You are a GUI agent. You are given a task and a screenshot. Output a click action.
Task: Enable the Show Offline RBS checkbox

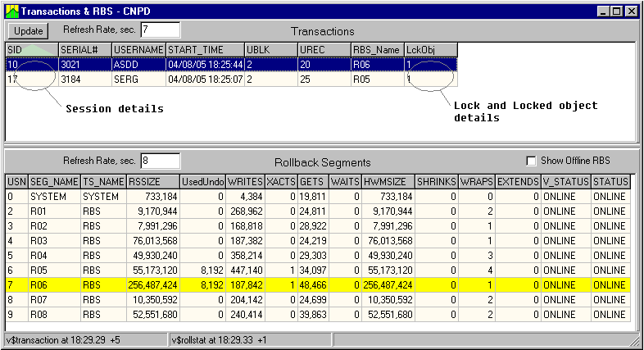point(531,161)
